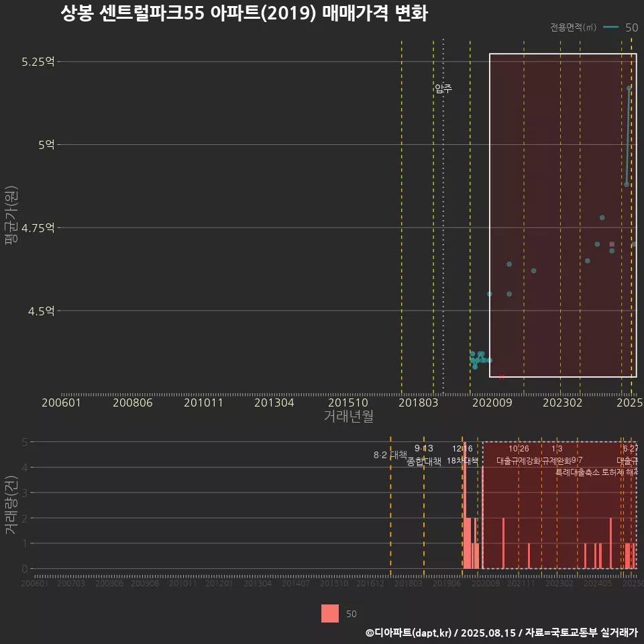Screen dimensions: 644x644
Task: Click the tallest bar in the volume chart
Action: [x=464, y=505]
